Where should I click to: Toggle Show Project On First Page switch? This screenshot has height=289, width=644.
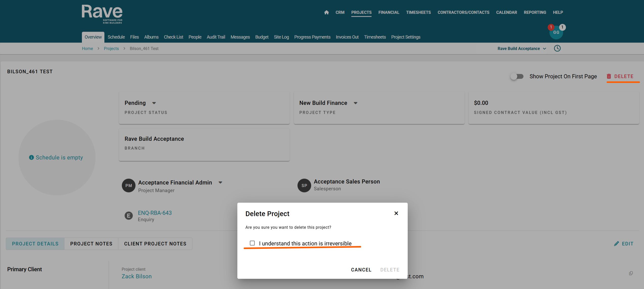click(x=517, y=76)
